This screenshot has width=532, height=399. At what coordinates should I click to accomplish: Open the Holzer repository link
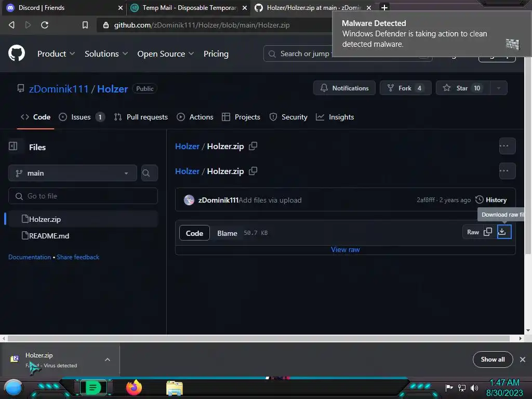coord(112,89)
